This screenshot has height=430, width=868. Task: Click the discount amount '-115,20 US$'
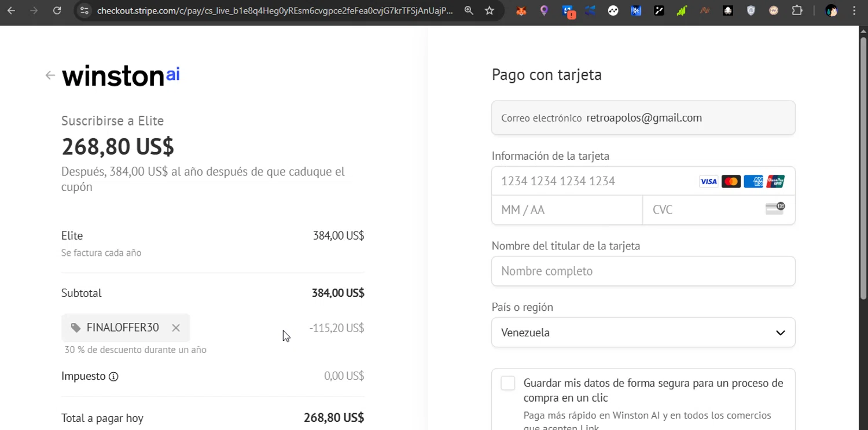[x=337, y=328]
